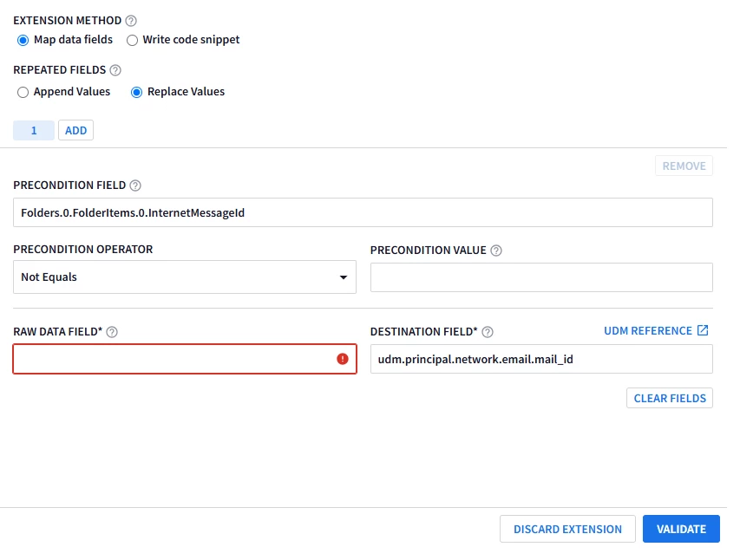
Task: Click the external link icon beside UDM Reference
Action: tap(703, 330)
